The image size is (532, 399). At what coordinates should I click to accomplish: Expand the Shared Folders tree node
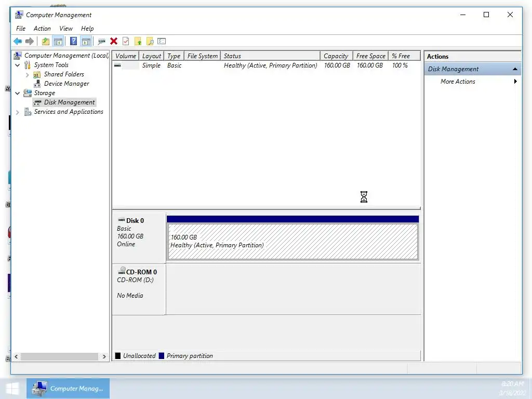[27, 74]
